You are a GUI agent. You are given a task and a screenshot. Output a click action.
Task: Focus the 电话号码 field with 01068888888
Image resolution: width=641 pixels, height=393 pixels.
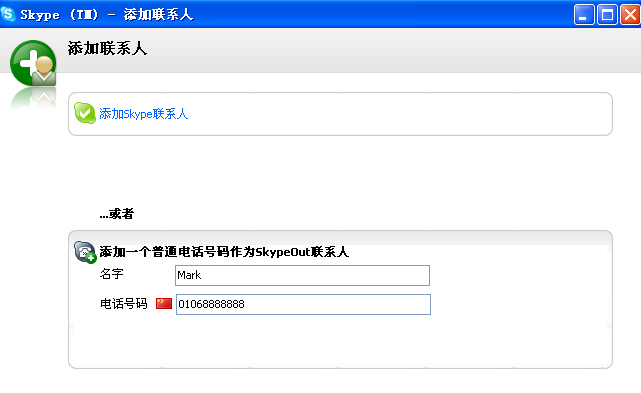(303, 304)
